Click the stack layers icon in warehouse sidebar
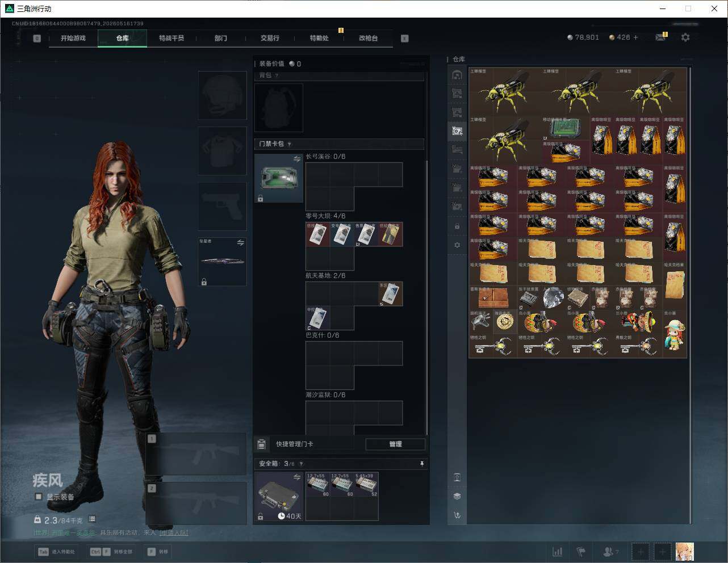The height and width of the screenshot is (563, 728). 457,496
